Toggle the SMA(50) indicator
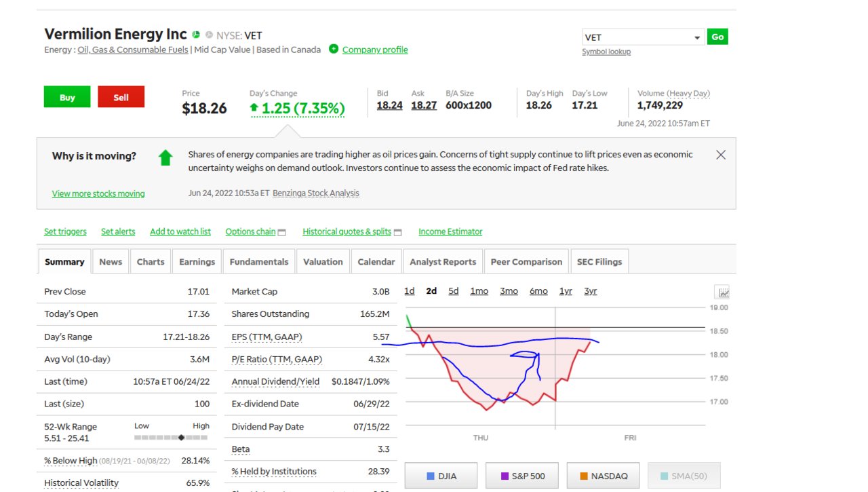 [x=684, y=476]
